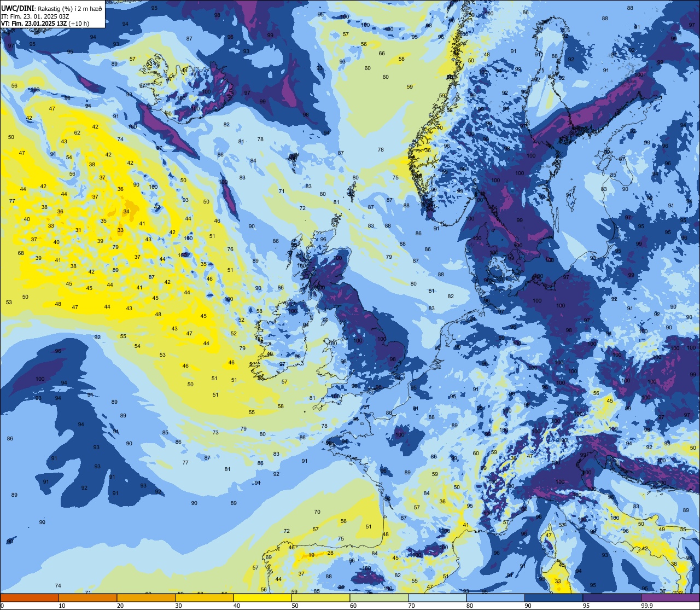
Task: Click the '28' humidity value over northern Spain
Action: (x=330, y=553)
